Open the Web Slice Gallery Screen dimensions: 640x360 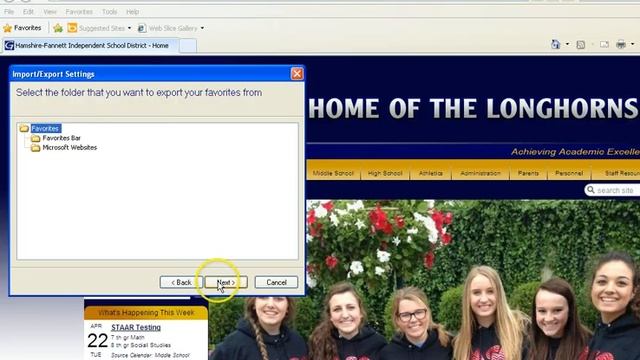click(168, 28)
